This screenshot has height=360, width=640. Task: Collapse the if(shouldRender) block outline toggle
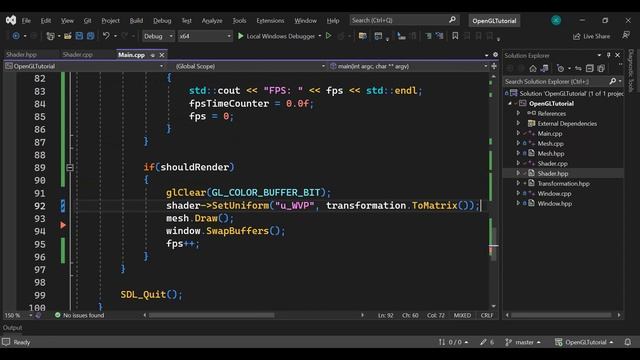point(70,167)
